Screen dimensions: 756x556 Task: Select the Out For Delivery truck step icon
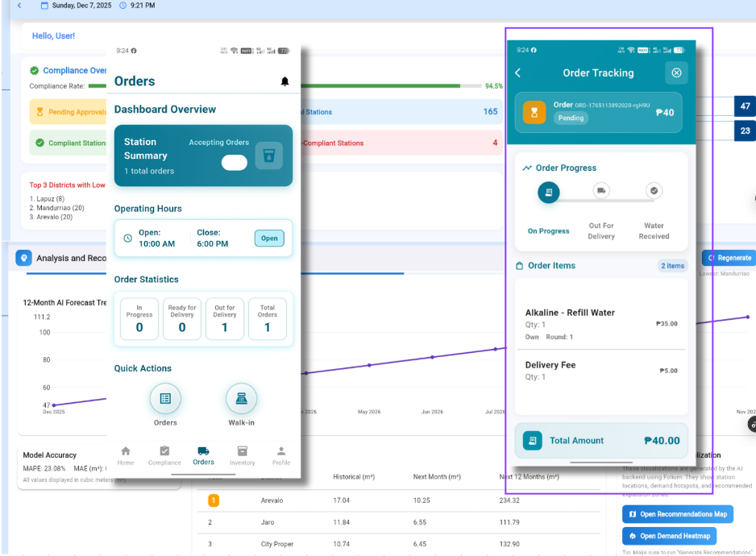coord(600,192)
